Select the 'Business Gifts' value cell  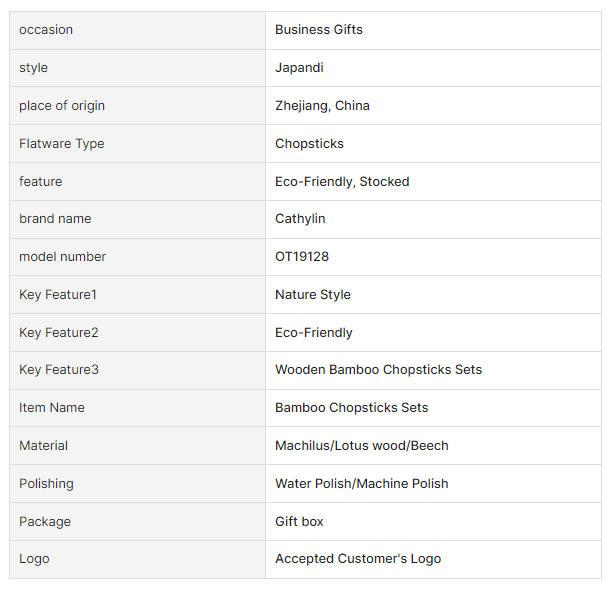click(x=319, y=30)
